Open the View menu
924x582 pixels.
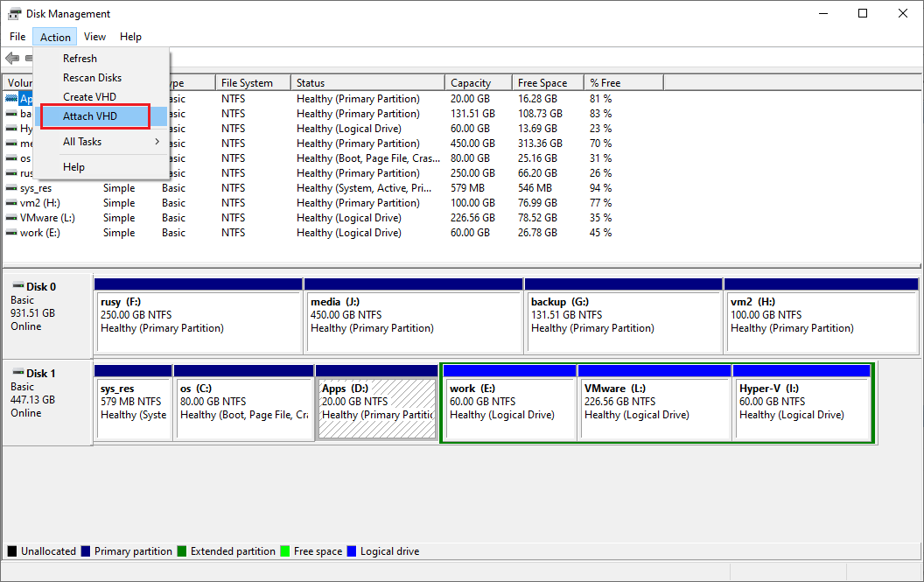point(94,37)
